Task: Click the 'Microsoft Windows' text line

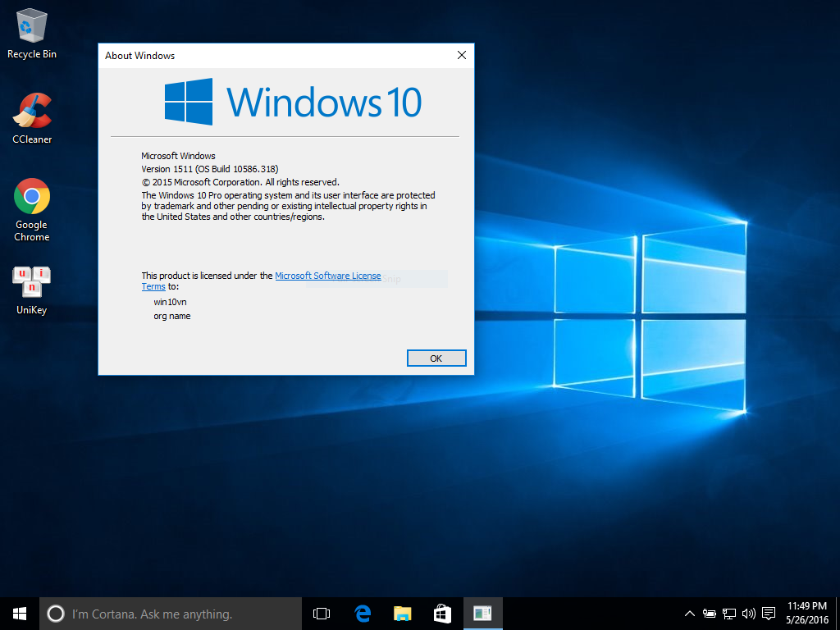Action: click(178, 156)
